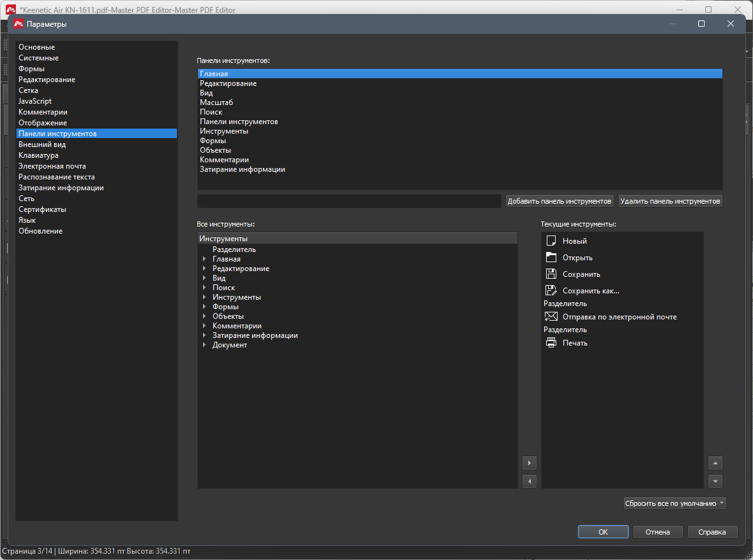Click the toolbar name input field

click(x=349, y=201)
